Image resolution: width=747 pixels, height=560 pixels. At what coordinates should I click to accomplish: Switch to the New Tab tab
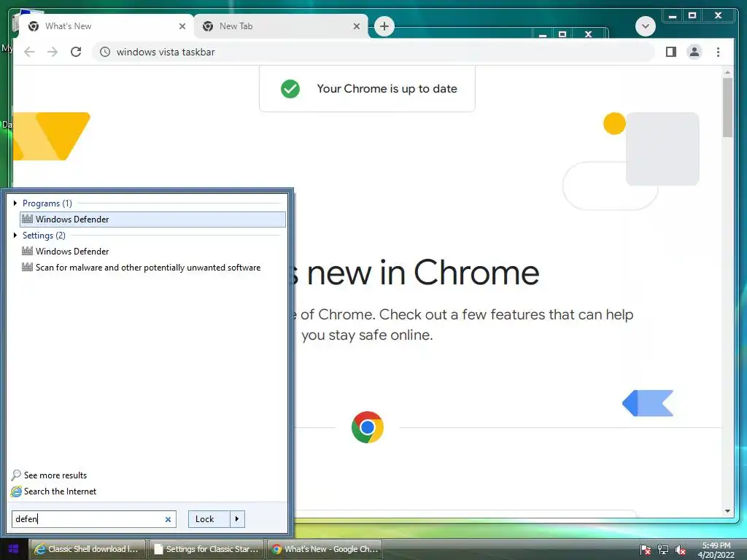[281, 26]
